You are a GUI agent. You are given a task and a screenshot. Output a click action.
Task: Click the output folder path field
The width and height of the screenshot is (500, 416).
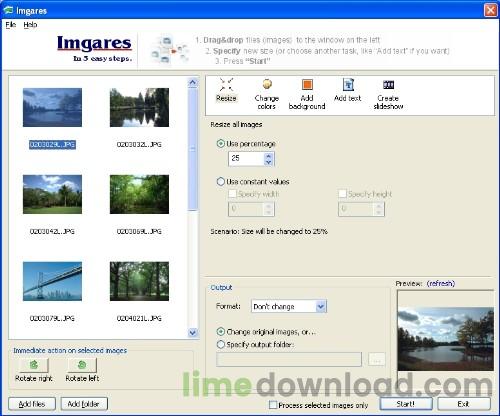coord(289,359)
